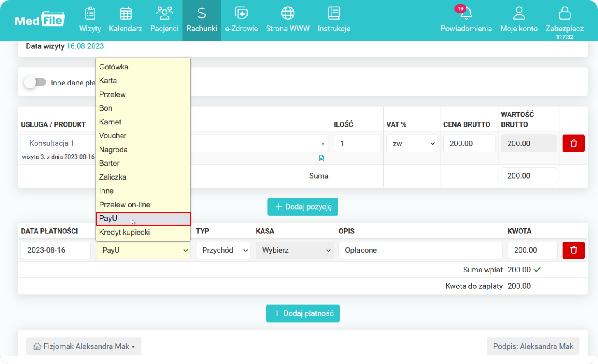Select Gotówka payment option

point(143,67)
